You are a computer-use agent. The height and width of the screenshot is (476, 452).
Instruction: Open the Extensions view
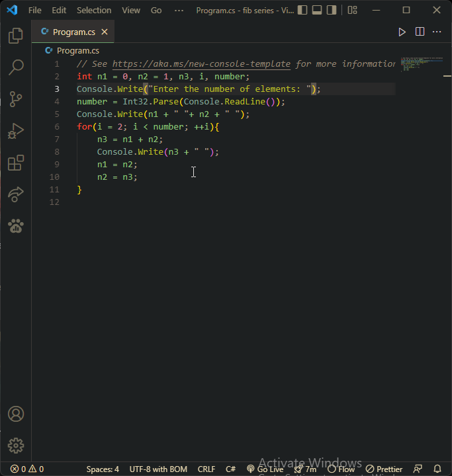[x=16, y=163]
